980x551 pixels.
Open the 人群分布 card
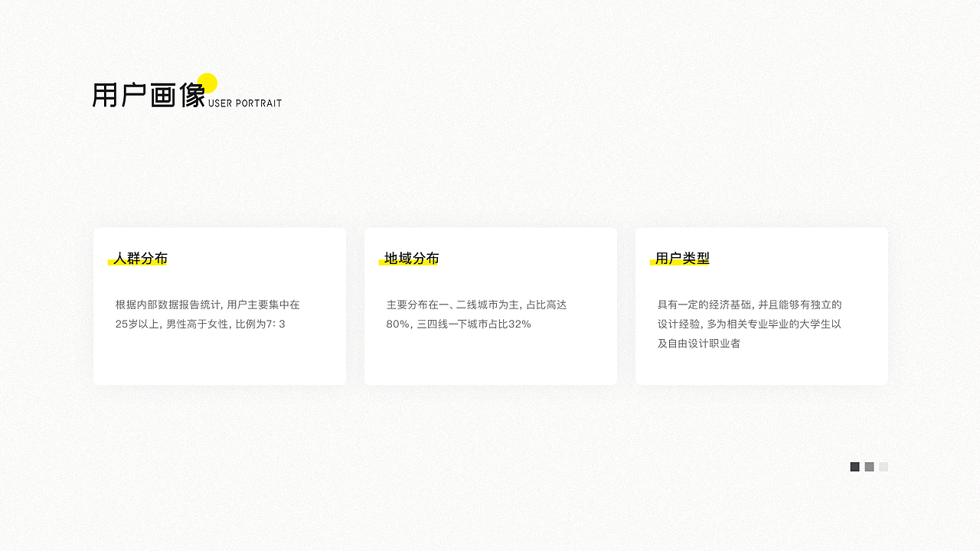[219, 306]
